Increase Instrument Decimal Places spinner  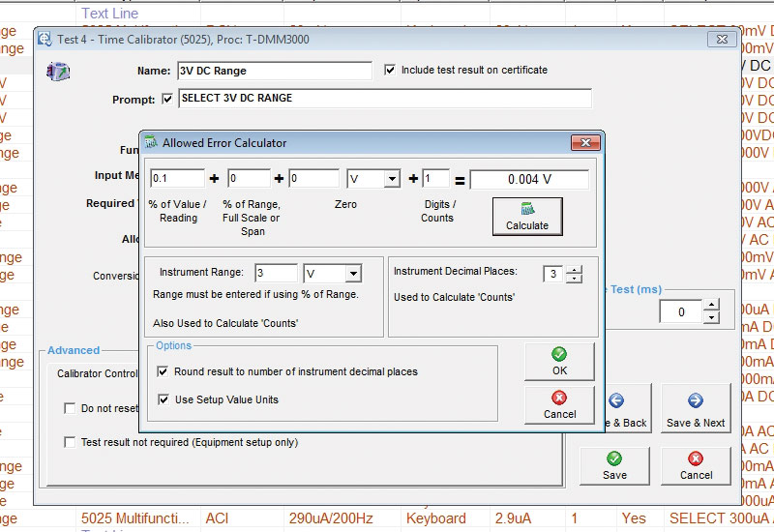574,269
